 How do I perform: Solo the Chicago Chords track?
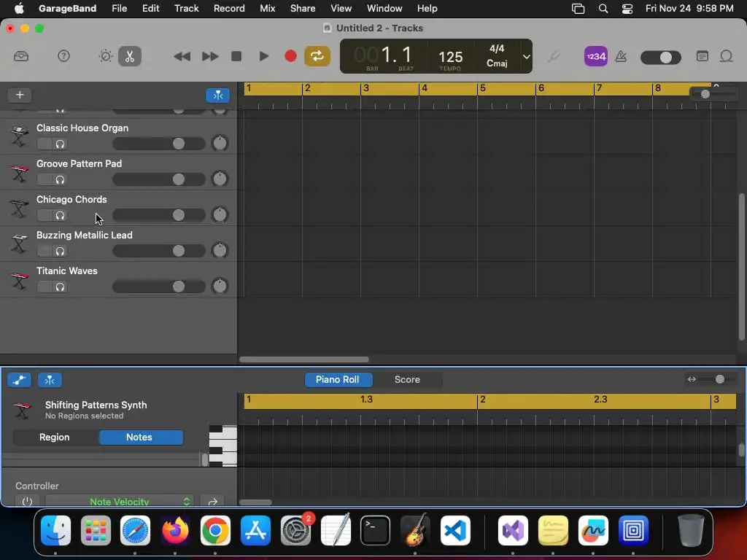coord(60,215)
